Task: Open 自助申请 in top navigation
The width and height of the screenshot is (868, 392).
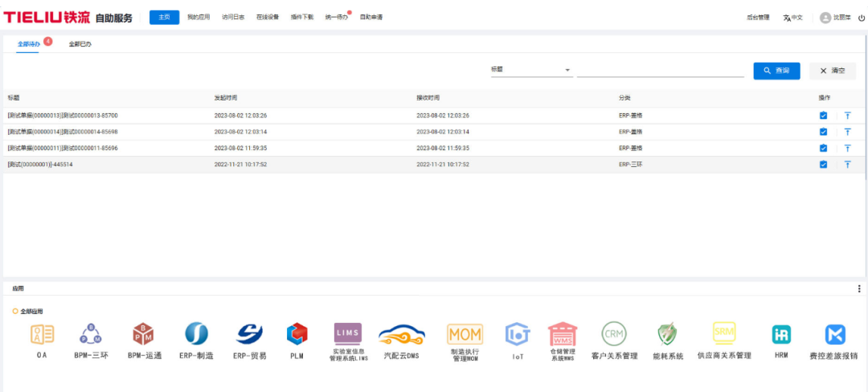Action: pyautogui.click(x=371, y=17)
